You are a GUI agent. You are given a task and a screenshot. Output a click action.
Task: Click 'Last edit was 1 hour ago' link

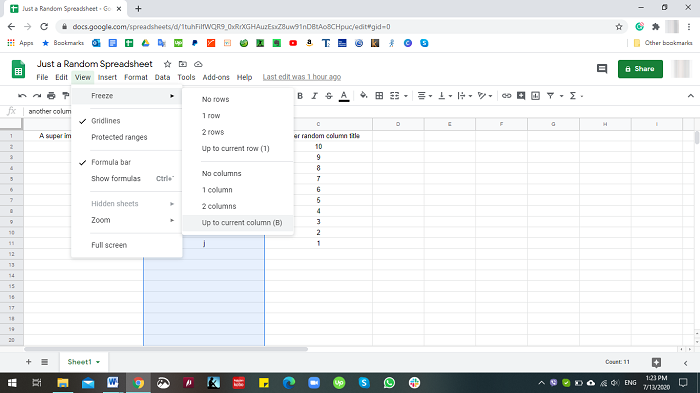302,77
